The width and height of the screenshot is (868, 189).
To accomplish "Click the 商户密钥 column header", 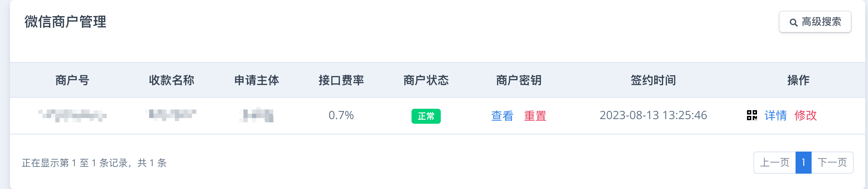I will pyautogui.click(x=519, y=80).
